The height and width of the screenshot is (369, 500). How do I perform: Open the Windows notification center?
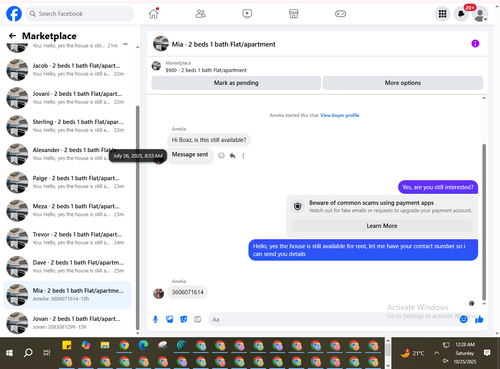(487, 353)
